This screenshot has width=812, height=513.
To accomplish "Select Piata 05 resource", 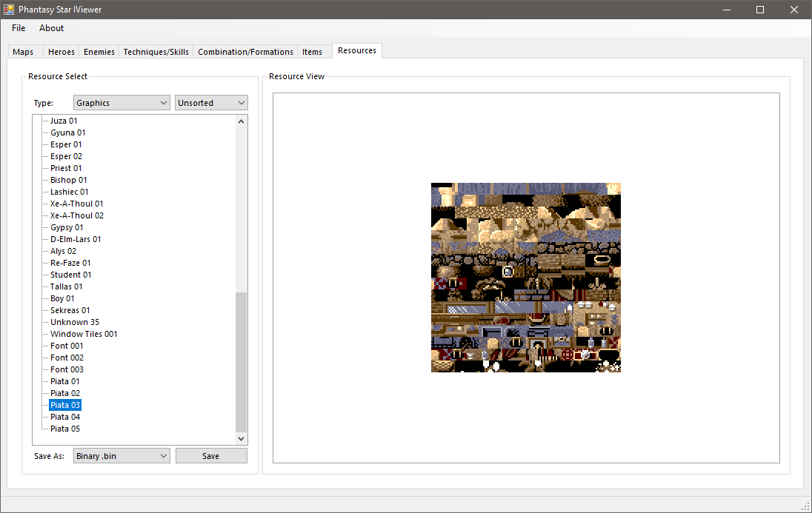I will click(x=65, y=429).
